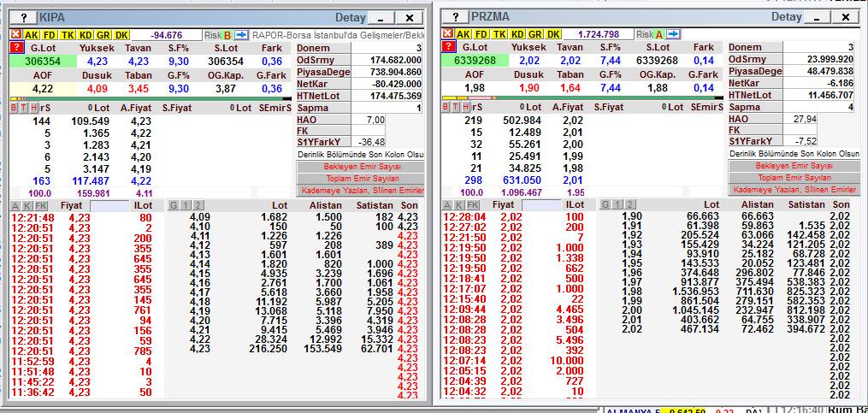Open help with KIPA title bar question mark
Viewport: 868px width, 413px height.
click(x=24, y=17)
